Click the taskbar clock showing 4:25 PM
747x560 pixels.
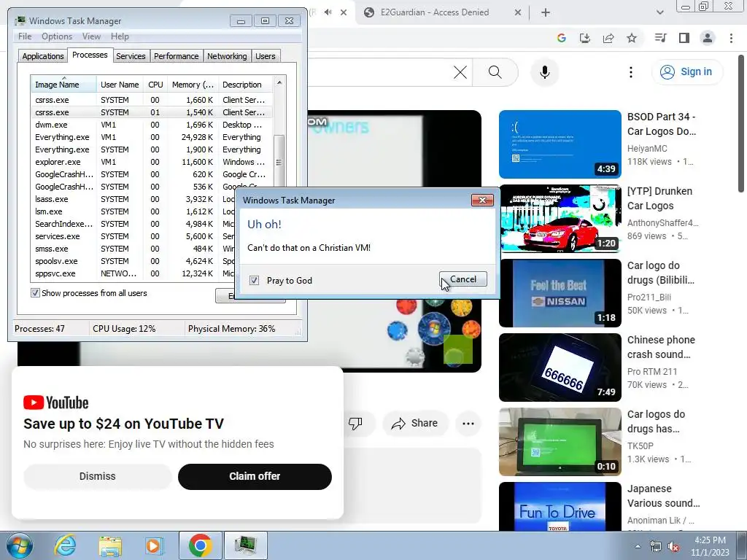(x=710, y=546)
